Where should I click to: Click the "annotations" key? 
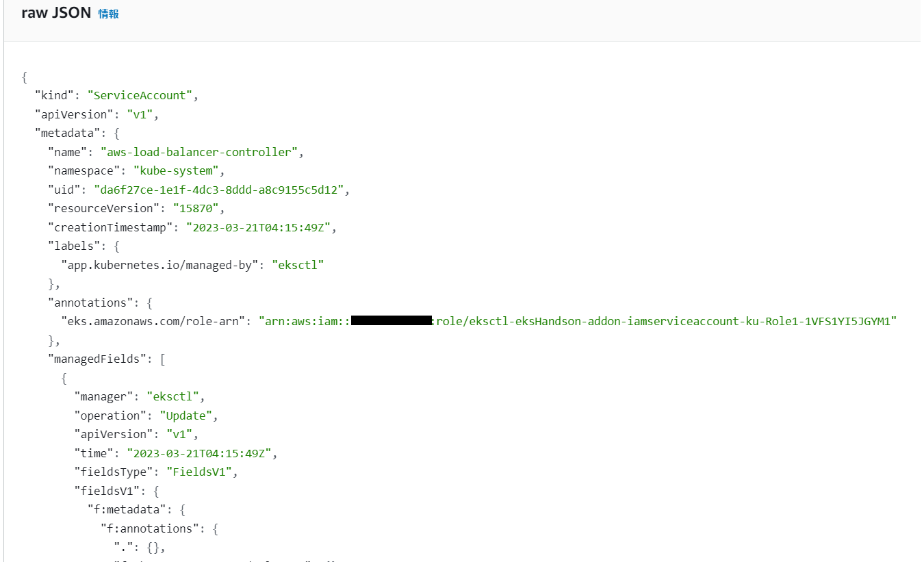tap(91, 303)
